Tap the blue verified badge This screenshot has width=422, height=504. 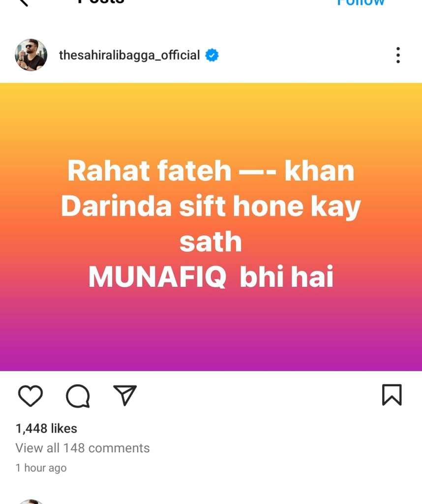pos(211,55)
